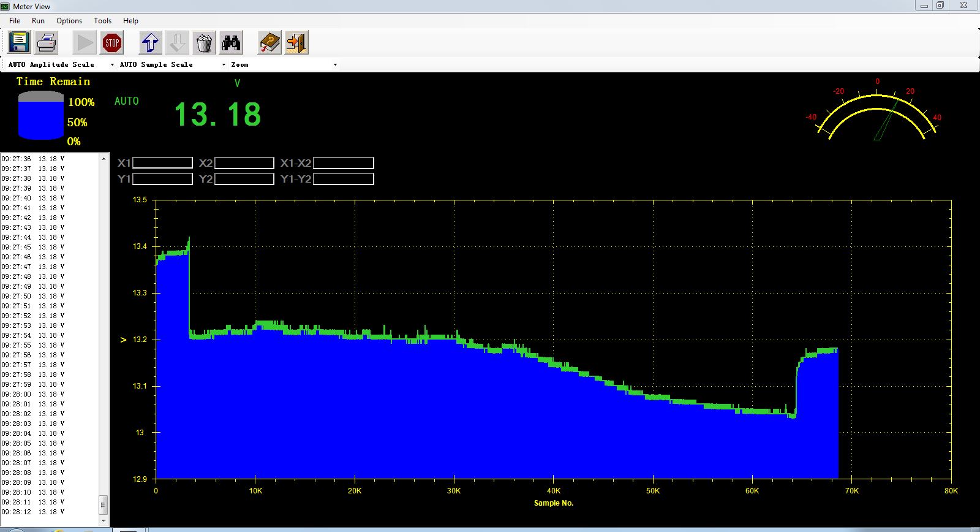The width and height of the screenshot is (980, 532).
Task: Select the 09:27:45 13.18 V log entry
Action: (33, 247)
